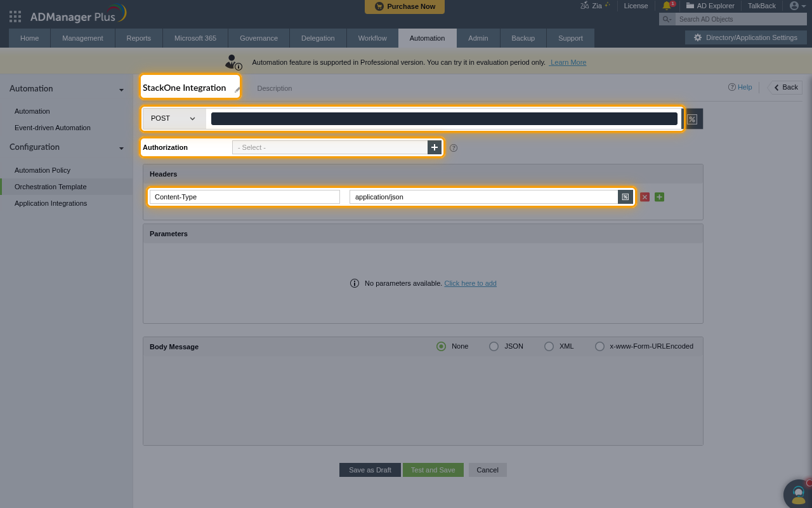Cancel the template editing
The width and height of the screenshot is (812, 508).
tap(487, 470)
